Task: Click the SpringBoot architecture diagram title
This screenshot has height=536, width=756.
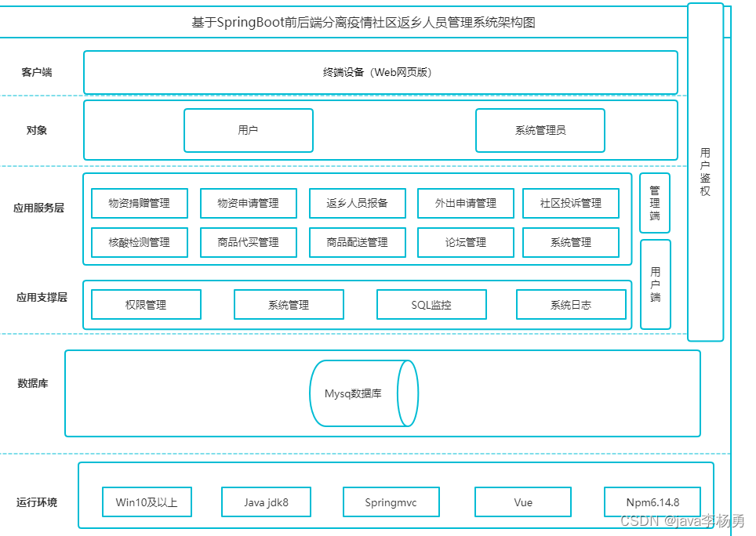Action: (364, 23)
